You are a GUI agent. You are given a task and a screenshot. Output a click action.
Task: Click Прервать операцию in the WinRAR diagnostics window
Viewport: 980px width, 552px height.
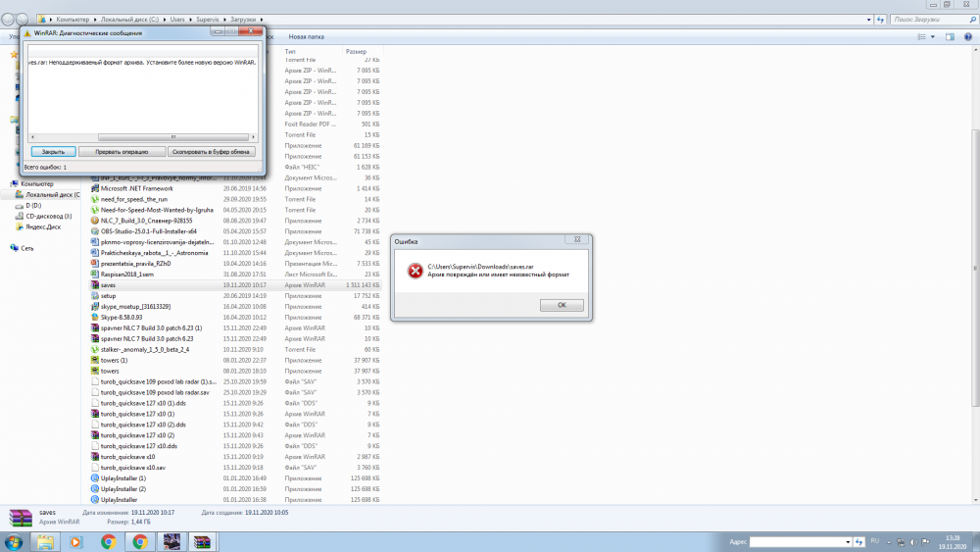pyautogui.click(x=122, y=152)
